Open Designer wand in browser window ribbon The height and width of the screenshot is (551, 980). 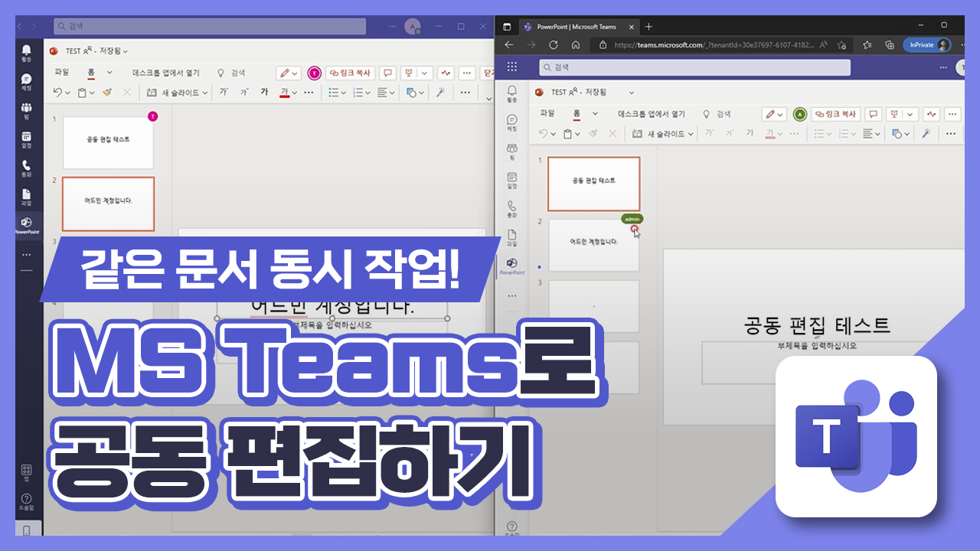926,133
